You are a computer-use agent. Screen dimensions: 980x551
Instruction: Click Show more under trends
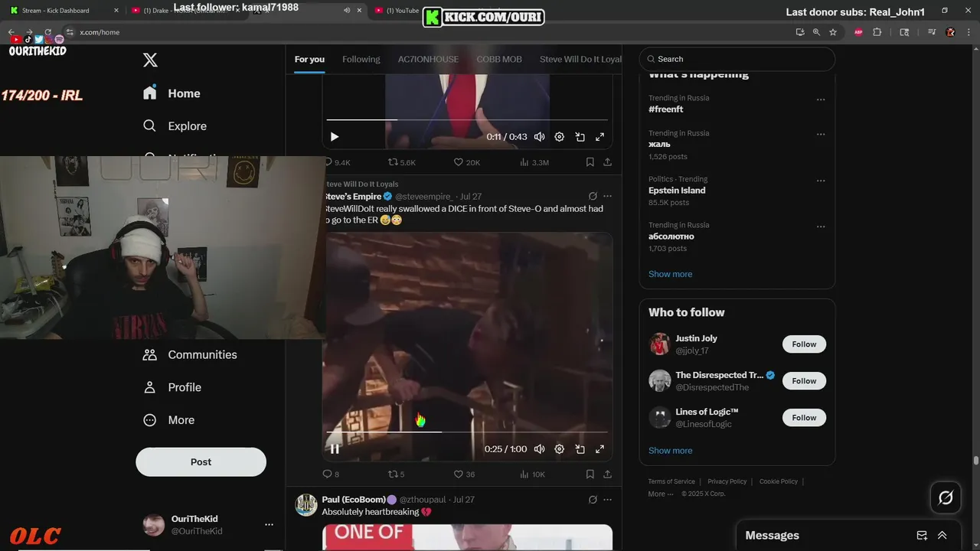[x=670, y=274]
